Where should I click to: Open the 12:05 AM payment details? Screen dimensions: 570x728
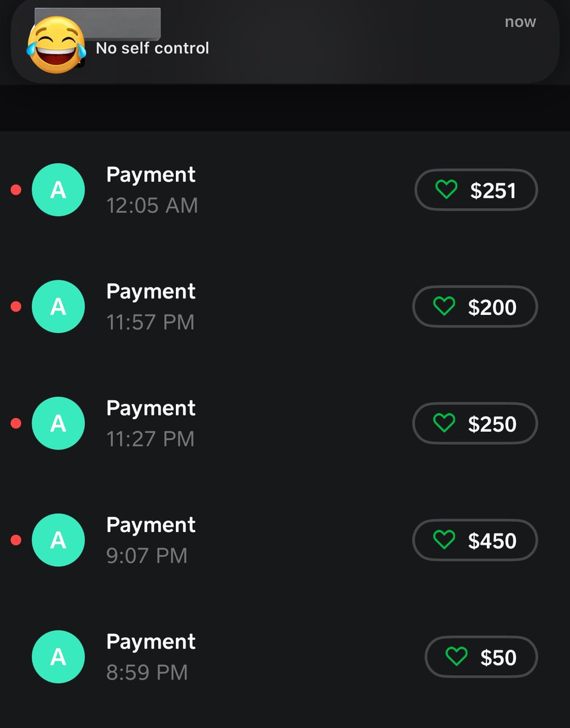285,190
